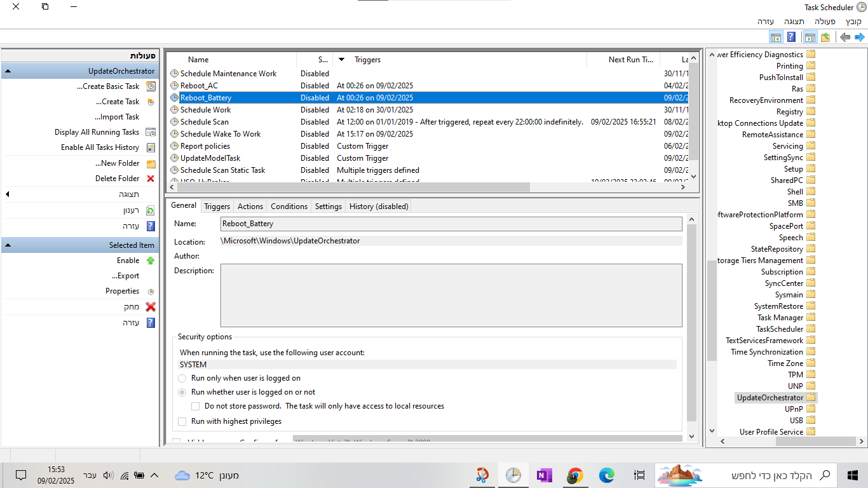Viewport: 868px width, 488px height.
Task: Click the green refresh רענון icon
Action: point(151,210)
